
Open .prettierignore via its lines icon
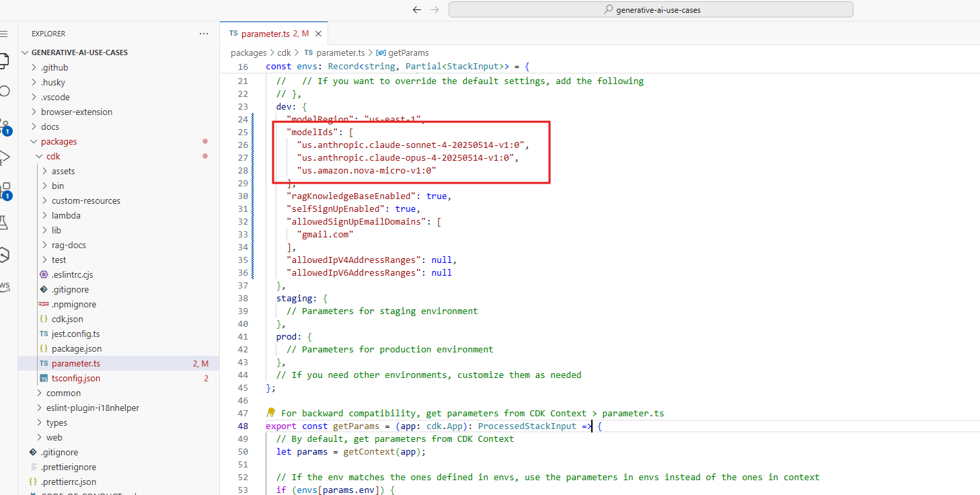coord(33,467)
